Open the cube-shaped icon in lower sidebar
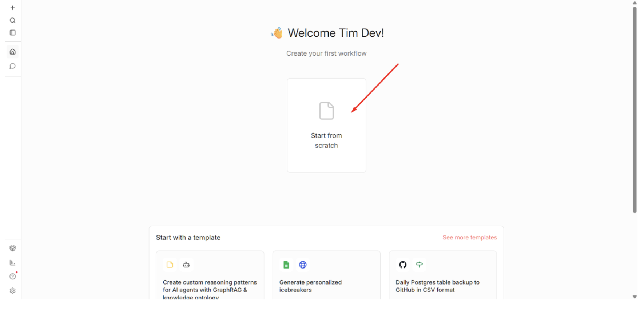The height and width of the screenshot is (310, 644). pyautogui.click(x=12, y=248)
